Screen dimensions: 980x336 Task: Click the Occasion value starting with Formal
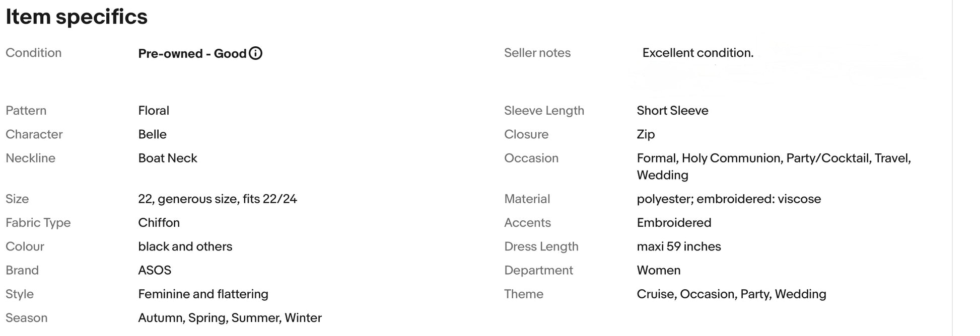click(x=774, y=158)
